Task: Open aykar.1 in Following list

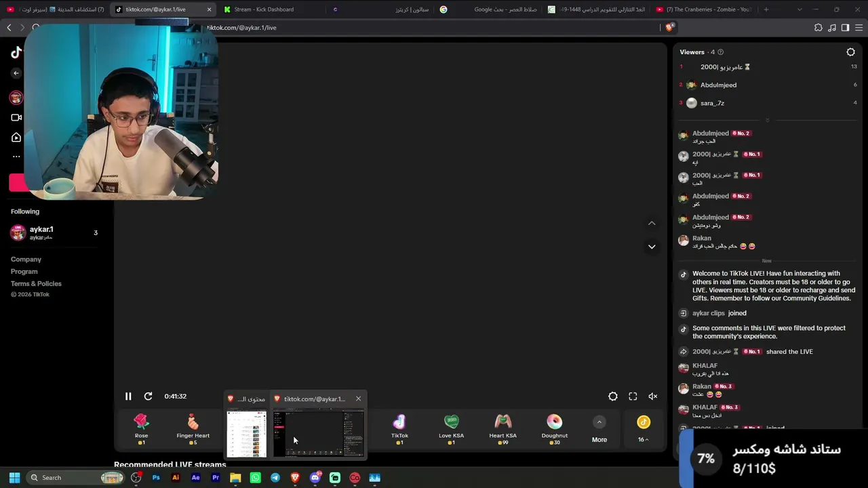Action: tap(54, 232)
